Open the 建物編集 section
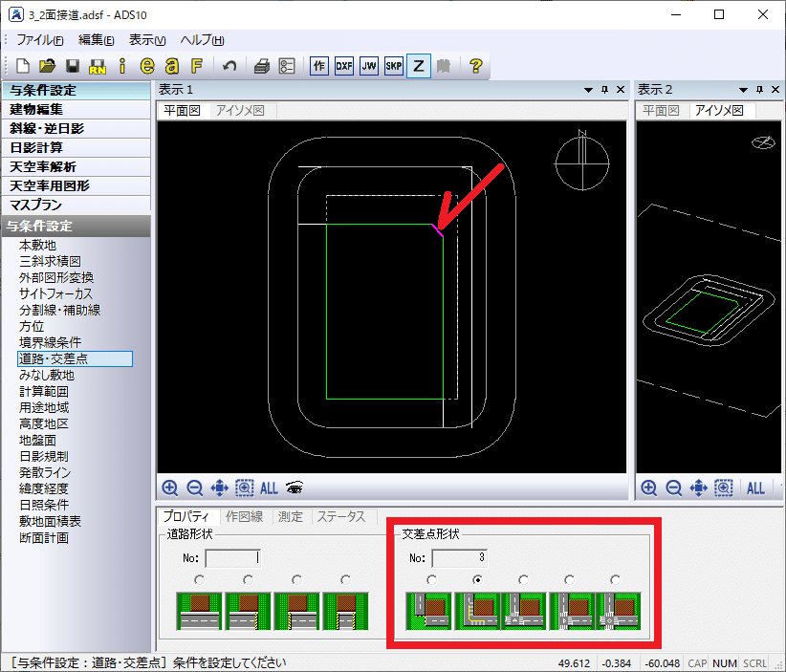The width and height of the screenshot is (786, 672). pyautogui.click(x=76, y=109)
